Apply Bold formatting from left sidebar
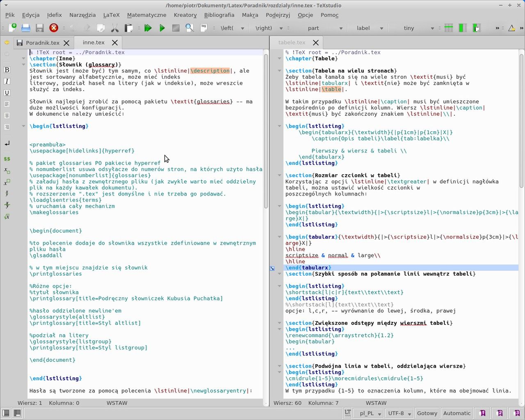Image resolution: width=525 pixels, height=420 pixels. (x=7, y=70)
